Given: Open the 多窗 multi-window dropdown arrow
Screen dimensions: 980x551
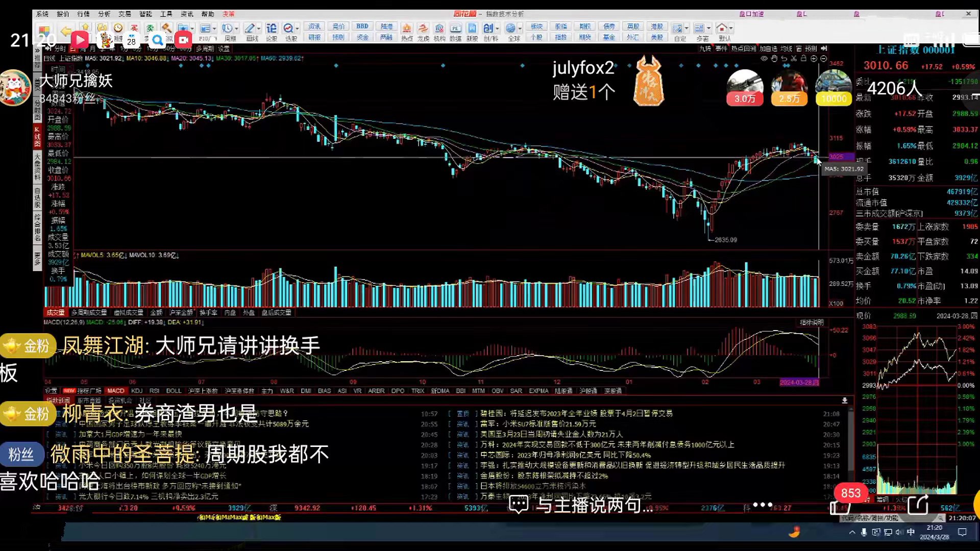Looking at the screenshot, I should pyautogui.click(x=709, y=29).
